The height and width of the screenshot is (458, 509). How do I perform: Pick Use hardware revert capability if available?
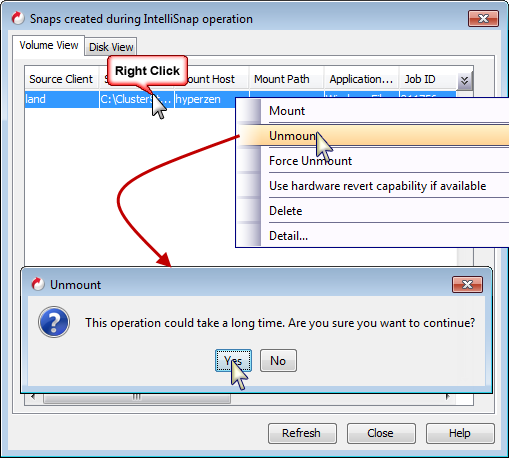pyautogui.click(x=372, y=186)
